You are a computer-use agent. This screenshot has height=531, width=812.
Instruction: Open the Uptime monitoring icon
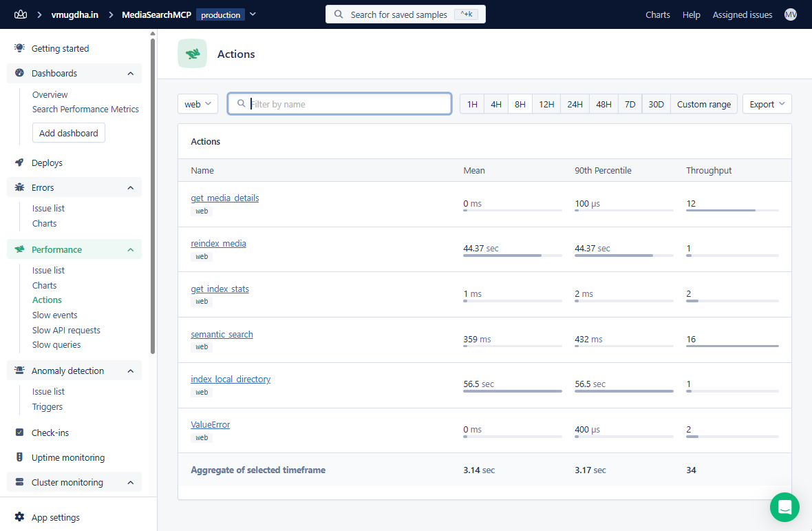pyautogui.click(x=19, y=457)
